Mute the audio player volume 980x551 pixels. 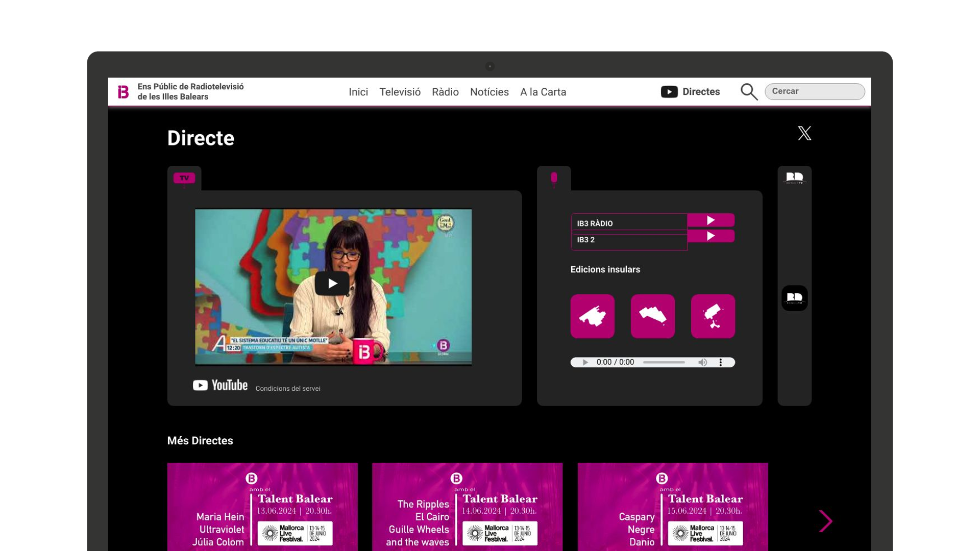coord(703,362)
